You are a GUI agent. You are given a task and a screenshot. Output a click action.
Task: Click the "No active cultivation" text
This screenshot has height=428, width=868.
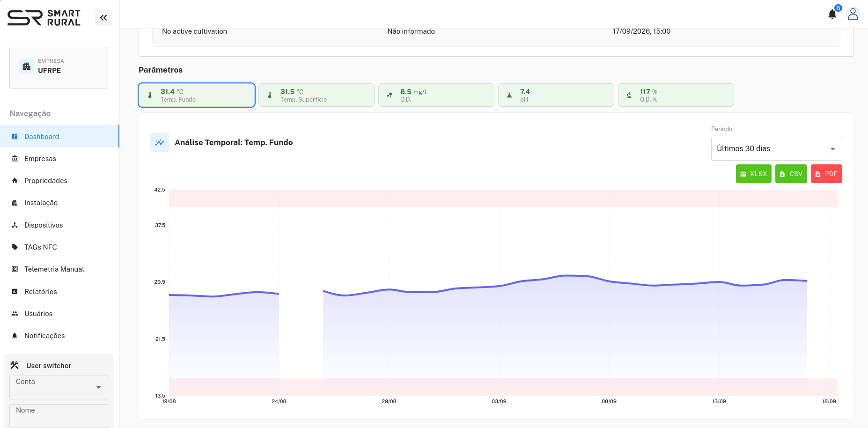pos(194,31)
